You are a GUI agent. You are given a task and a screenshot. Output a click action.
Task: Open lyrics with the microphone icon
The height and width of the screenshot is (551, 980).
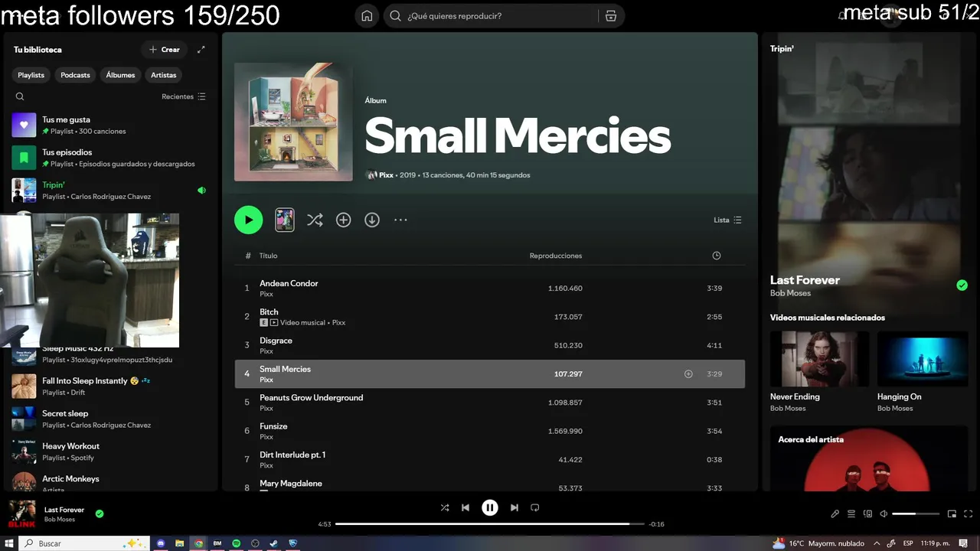click(835, 514)
